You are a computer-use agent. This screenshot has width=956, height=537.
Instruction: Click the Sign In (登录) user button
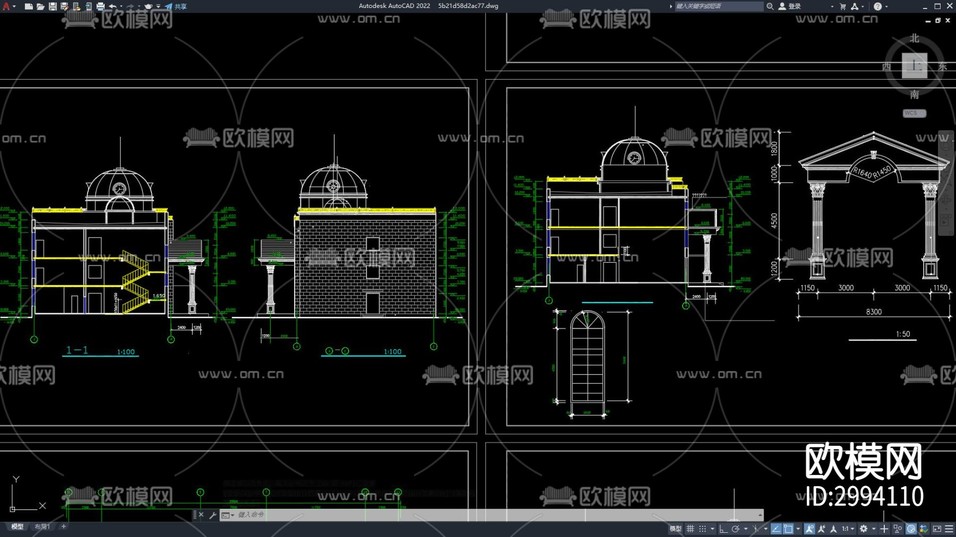click(790, 6)
